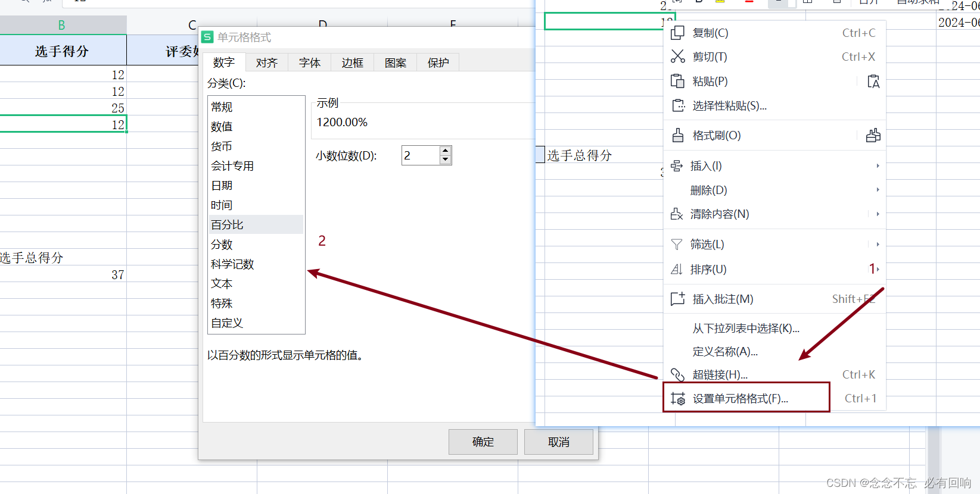Choose 定义名称(A)... menu entry
This screenshot has width=980, height=494.
coord(774,351)
